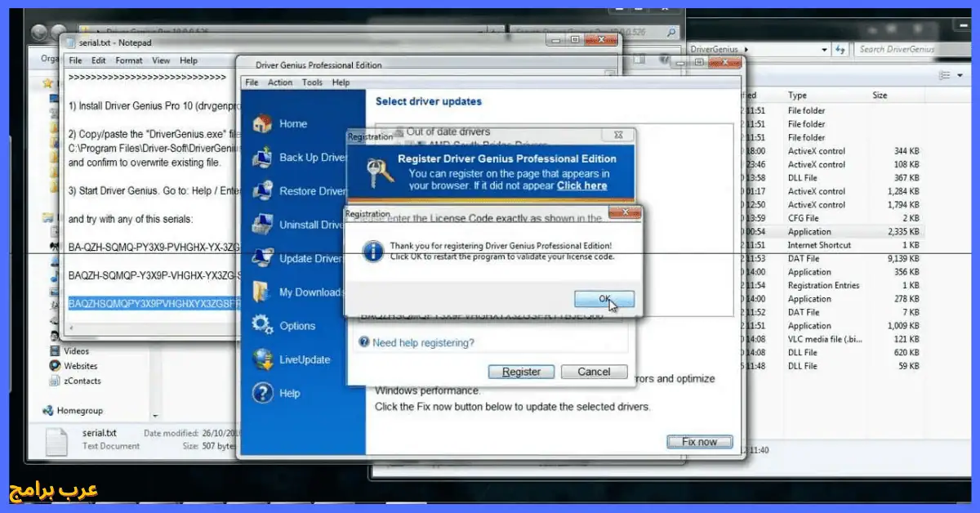Image resolution: width=980 pixels, height=513 pixels.
Task: Select the 9,139 KB DAT File row
Action: tap(833, 259)
